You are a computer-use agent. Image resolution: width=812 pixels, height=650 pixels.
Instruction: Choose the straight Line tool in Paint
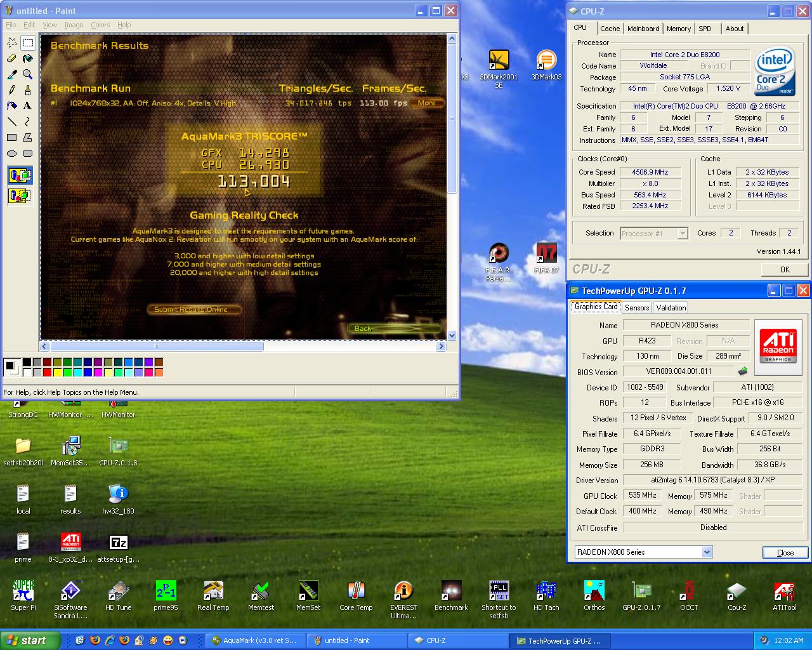tap(12, 121)
